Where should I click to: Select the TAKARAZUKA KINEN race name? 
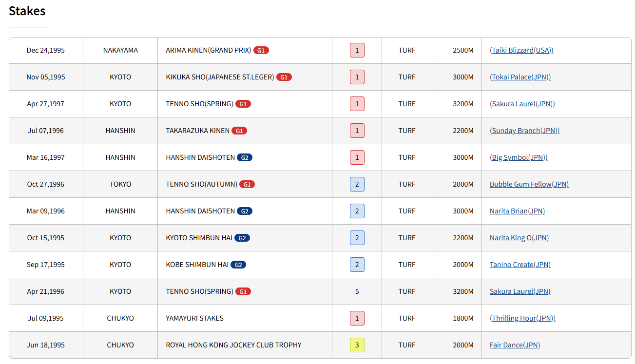(x=197, y=131)
